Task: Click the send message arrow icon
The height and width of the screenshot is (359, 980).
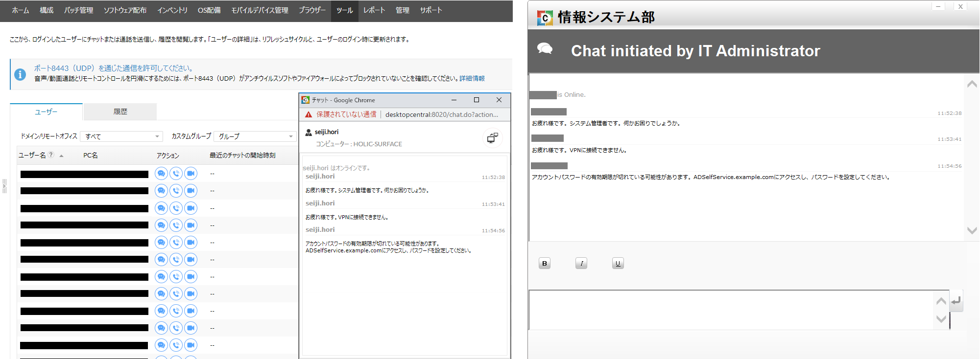Action: coord(956,301)
